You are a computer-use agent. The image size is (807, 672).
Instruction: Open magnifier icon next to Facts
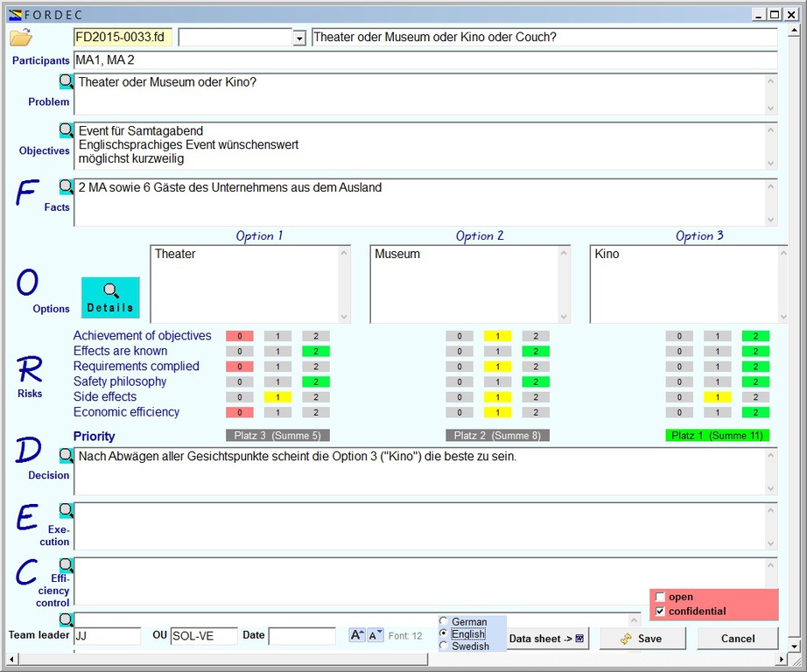(x=67, y=186)
